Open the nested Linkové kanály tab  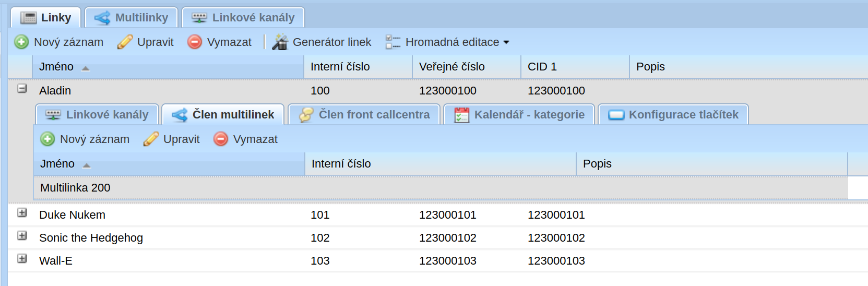97,115
